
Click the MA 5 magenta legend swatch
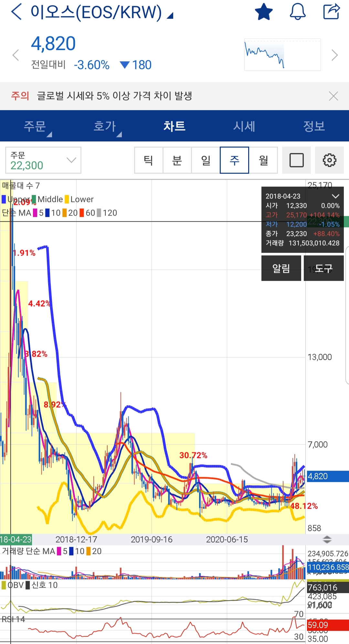(35, 213)
